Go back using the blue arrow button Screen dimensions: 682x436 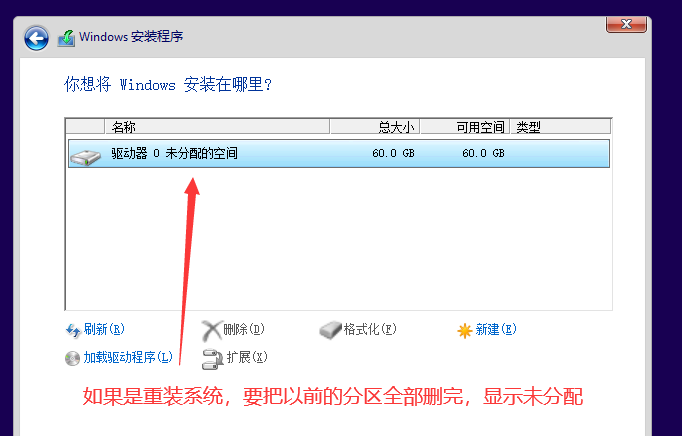(x=36, y=38)
